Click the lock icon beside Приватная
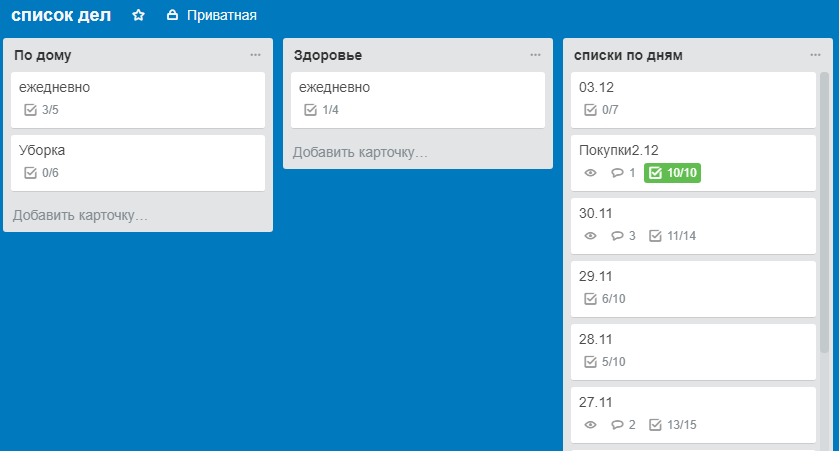 click(x=172, y=16)
